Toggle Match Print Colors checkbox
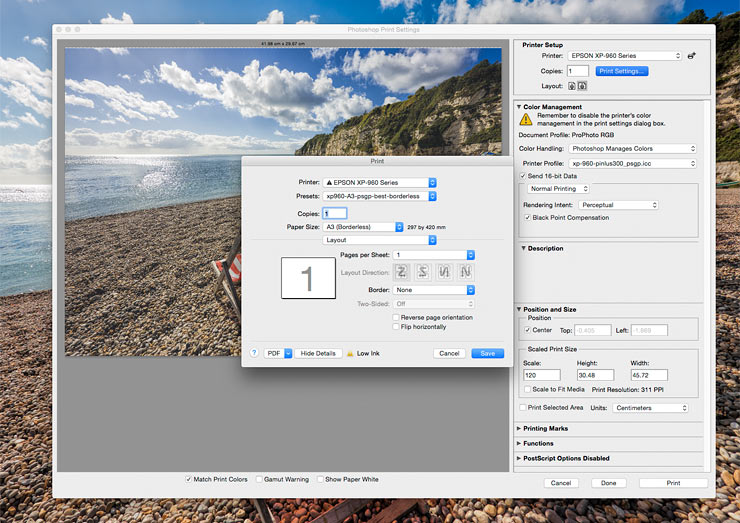This screenshot has width=740, height=523. (x=188, y=479)
